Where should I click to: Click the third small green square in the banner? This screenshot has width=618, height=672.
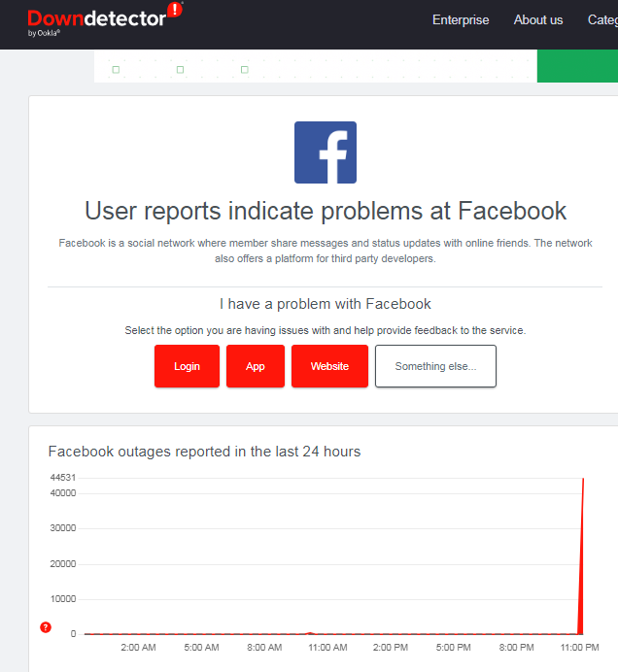point(244,69)
